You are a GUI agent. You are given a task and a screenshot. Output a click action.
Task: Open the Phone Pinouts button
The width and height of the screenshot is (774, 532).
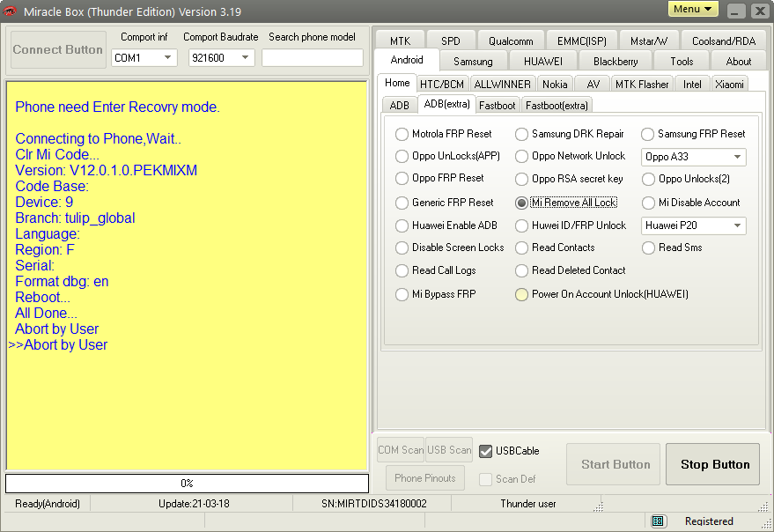(425, 477)
